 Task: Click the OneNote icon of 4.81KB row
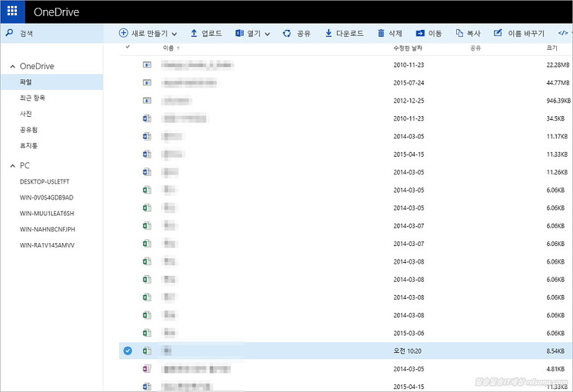tap(147, 368)
